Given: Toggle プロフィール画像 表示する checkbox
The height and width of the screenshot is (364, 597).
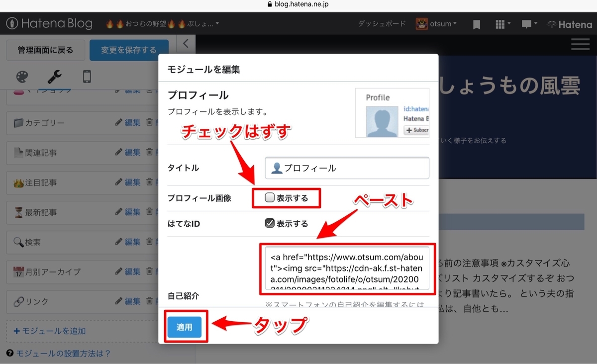Looking at the screenshot, I should (270, 198).
